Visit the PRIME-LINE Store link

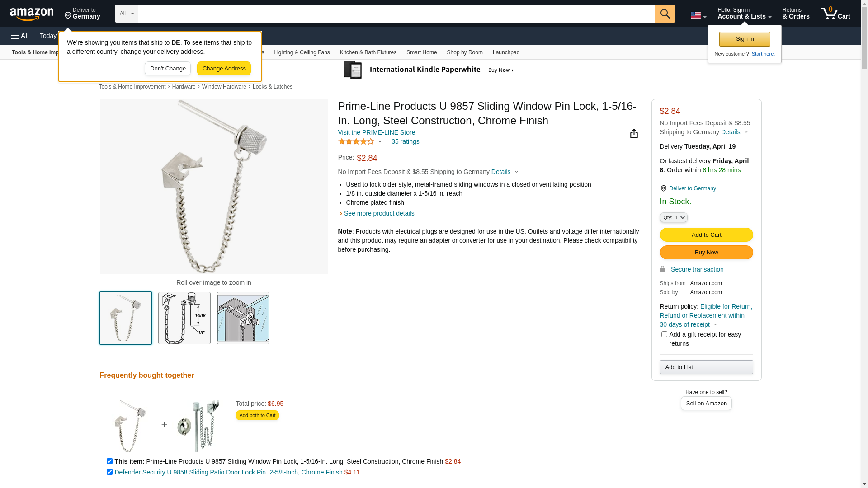[x=377, y=132]
